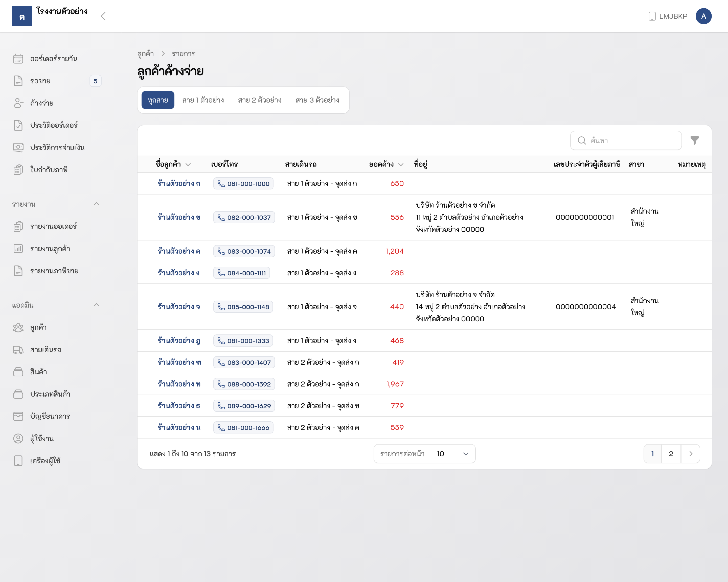Click the โรงงานตัวอย่าง logo
Image resolution: width=728 pixels, height=582 pixels.
coord(22,16)
